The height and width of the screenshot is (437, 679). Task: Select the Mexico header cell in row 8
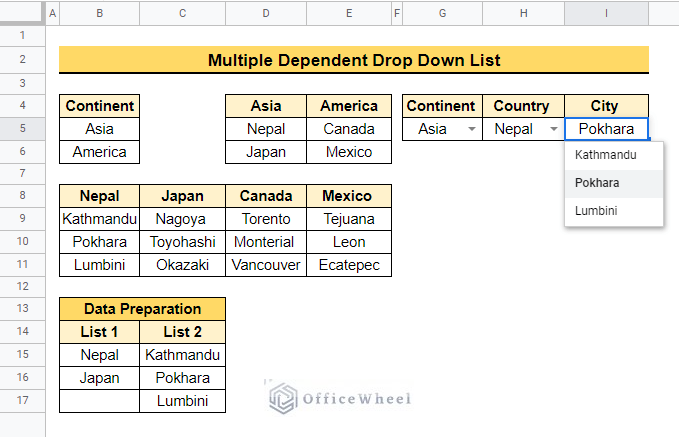349,196
